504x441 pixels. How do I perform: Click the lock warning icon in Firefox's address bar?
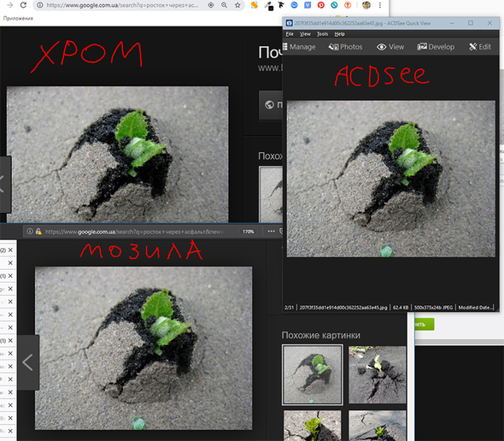pyautogui.click(x=38, y=232)
